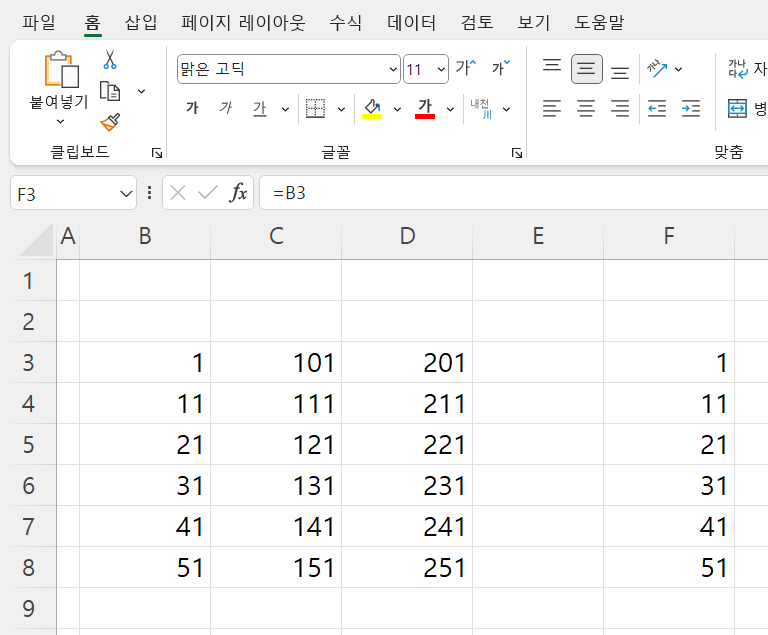Select cell containing 101
The width and height of the screenshot is (768, 635).
pos(276,363)
